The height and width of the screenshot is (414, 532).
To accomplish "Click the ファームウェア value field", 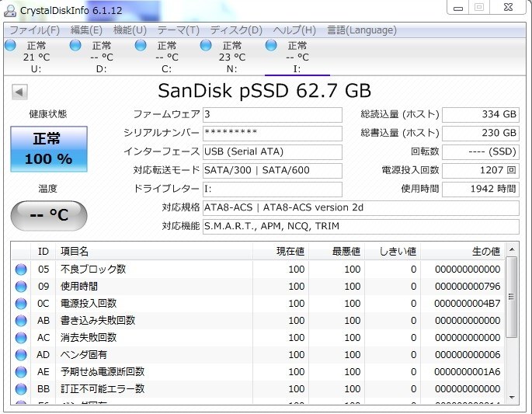I will [272, 114].
